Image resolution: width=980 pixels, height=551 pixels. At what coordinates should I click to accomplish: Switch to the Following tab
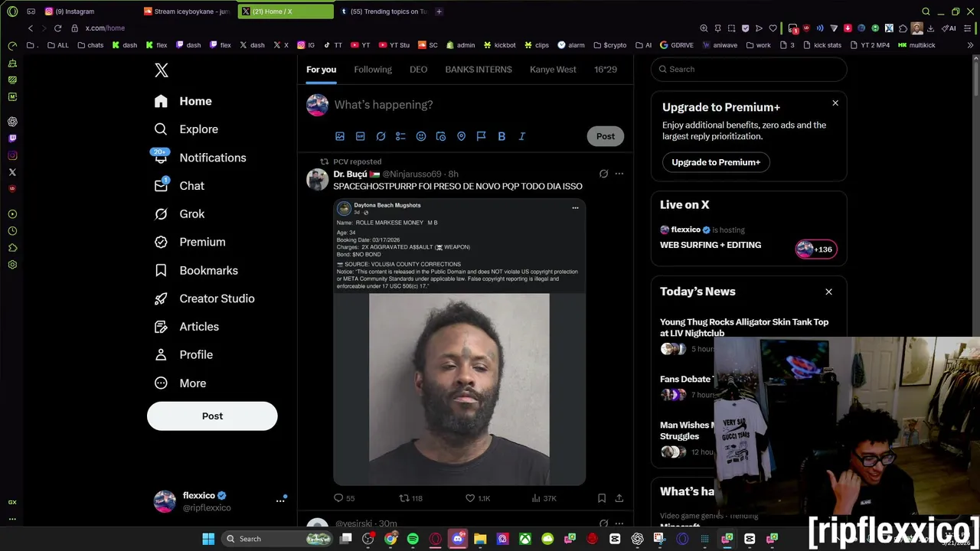click(x=373, y=70)
